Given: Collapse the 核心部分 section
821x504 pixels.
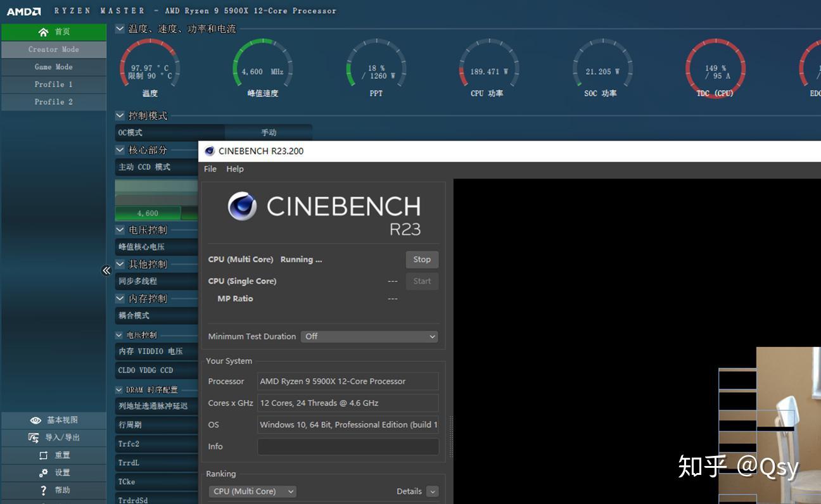Looking at the screenshot, I should (120, 150).
